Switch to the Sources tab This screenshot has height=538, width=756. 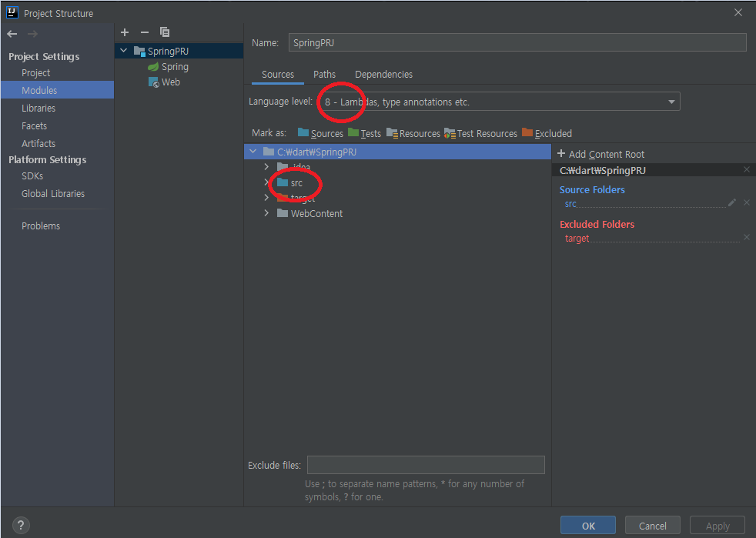tap(278, 74)
